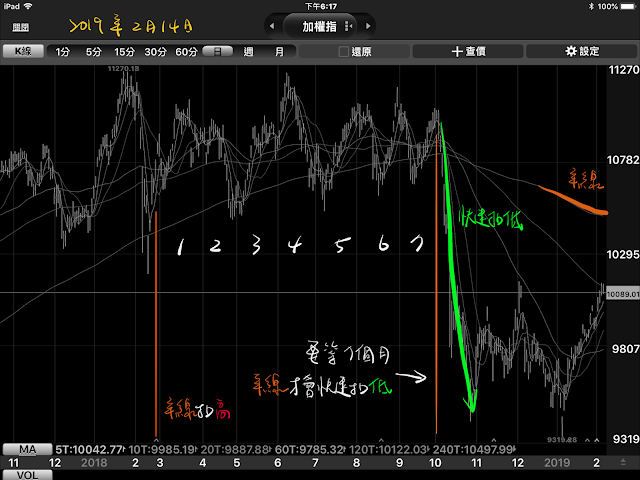Tap the expand arrow at chart bottom-right
Viewport: 640px width, 480px height.
click(x=623, y=462)
